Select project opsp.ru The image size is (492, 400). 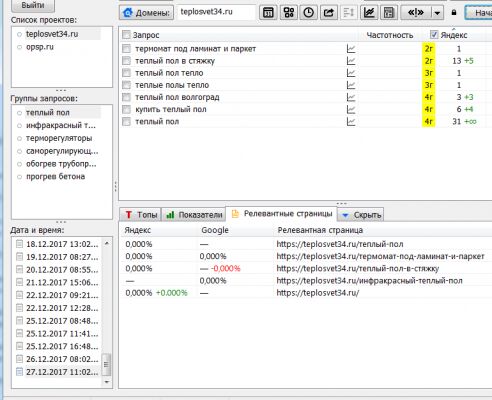click(x=40, y=47)
